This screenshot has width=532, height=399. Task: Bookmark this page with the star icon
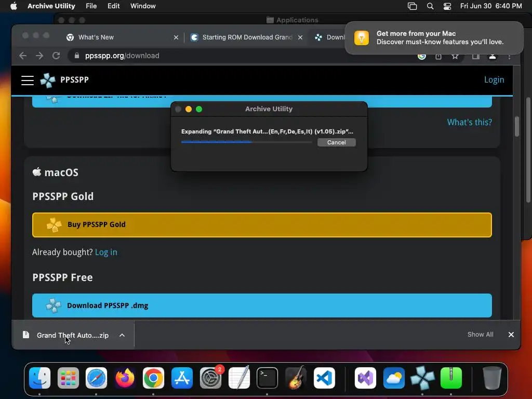(x=455, y=56)
